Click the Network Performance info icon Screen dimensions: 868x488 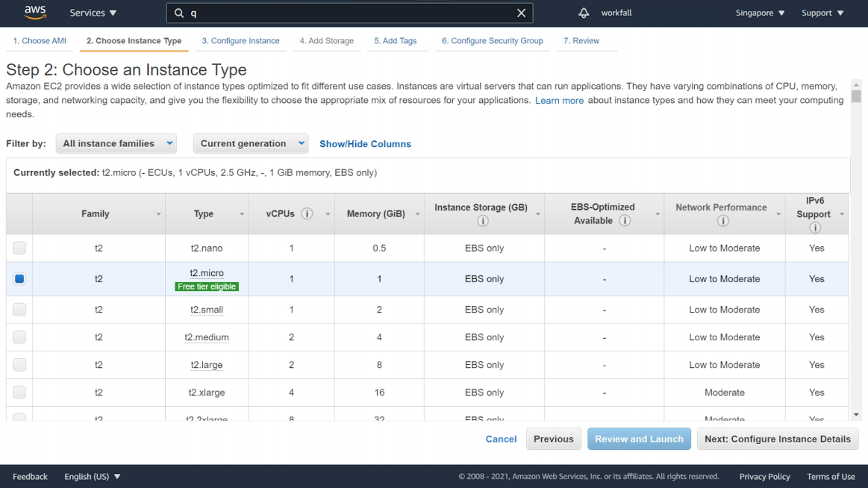[x=722, y=221]
